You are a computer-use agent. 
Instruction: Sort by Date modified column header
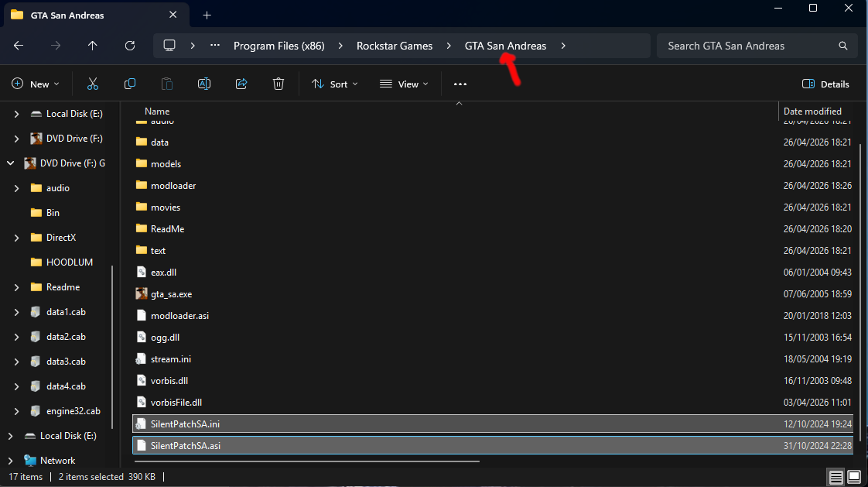coord(812,111)
